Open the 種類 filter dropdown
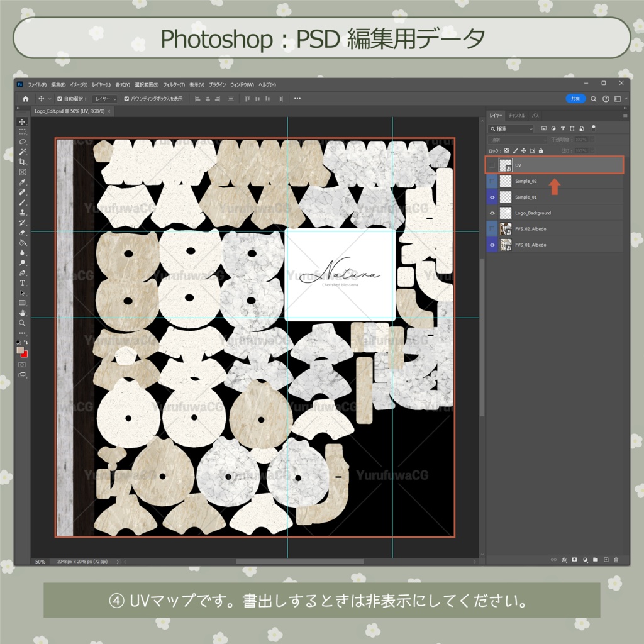Image resolution: width=644 pixels, height=644 pixels. point(511,129)
